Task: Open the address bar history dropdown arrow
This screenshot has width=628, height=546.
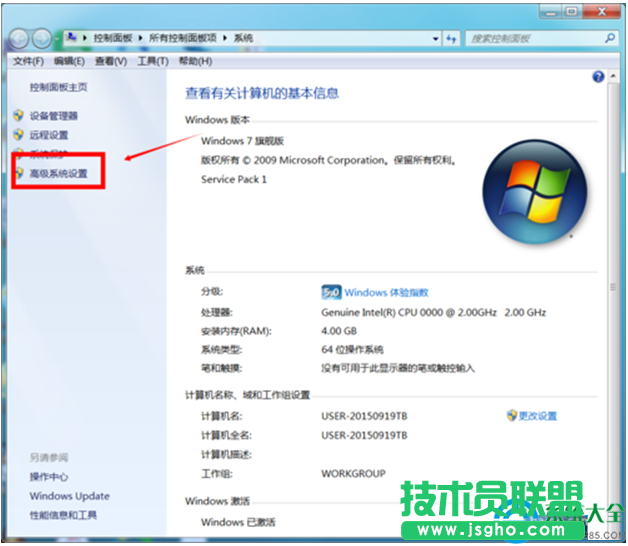Action: click(x=435, y=39)
